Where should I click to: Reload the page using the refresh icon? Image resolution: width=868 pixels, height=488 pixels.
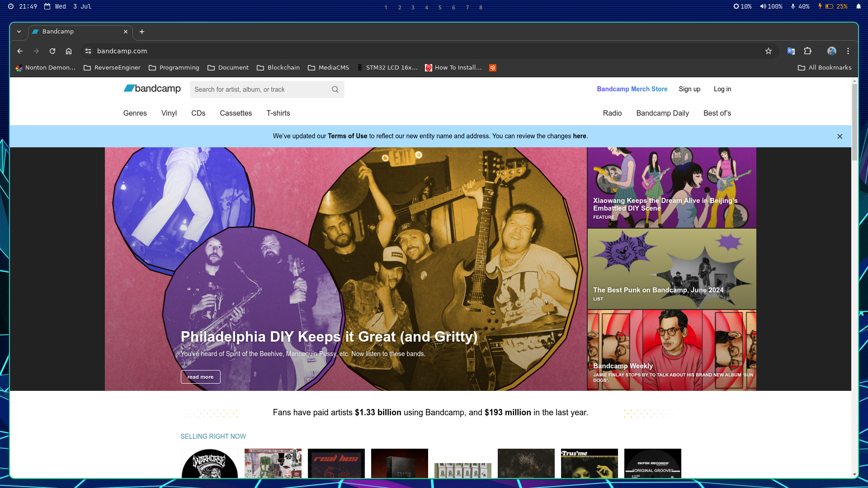(52, 51)
